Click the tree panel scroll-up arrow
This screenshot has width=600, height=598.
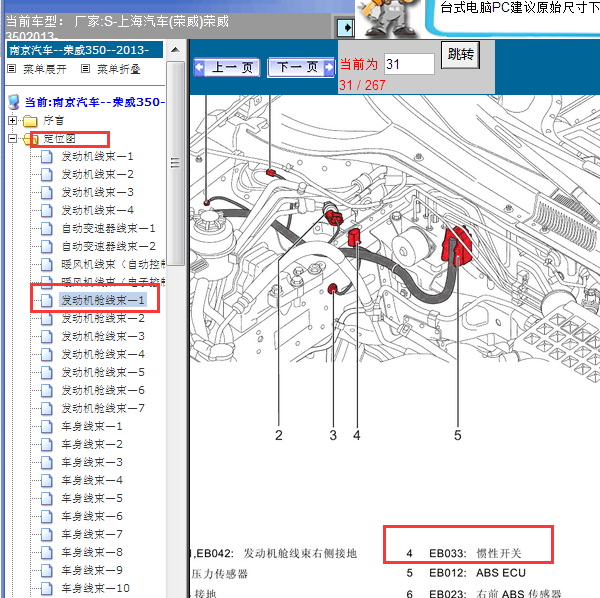click(x=176, y=49)
